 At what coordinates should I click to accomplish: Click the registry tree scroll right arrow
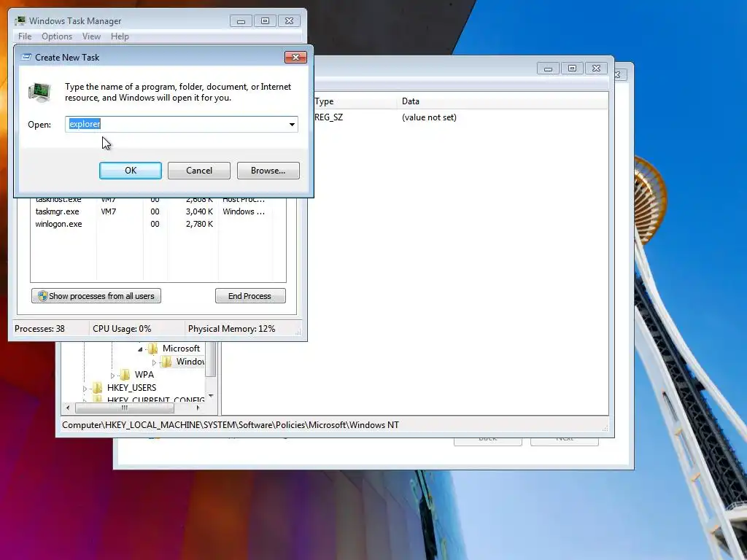pos(198,408)
